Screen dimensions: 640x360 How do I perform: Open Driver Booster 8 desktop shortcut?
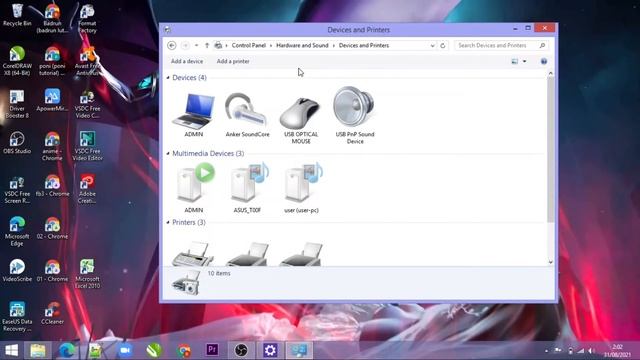point(17,104)
